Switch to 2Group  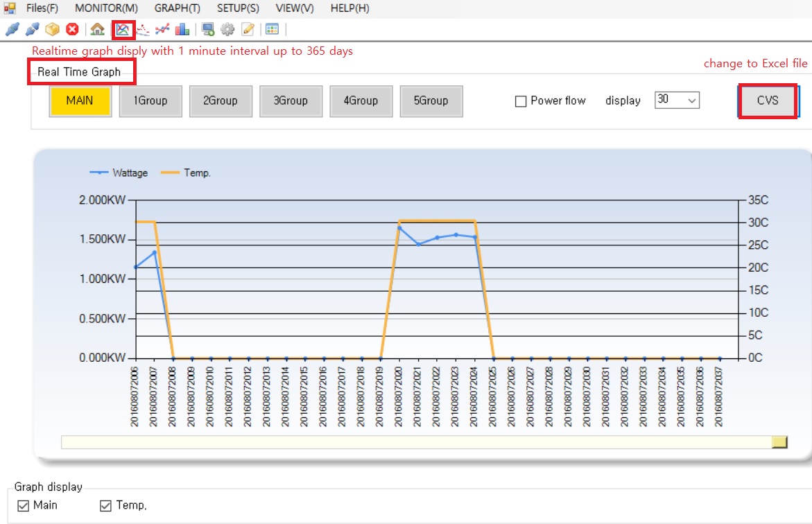pos(221,101)
